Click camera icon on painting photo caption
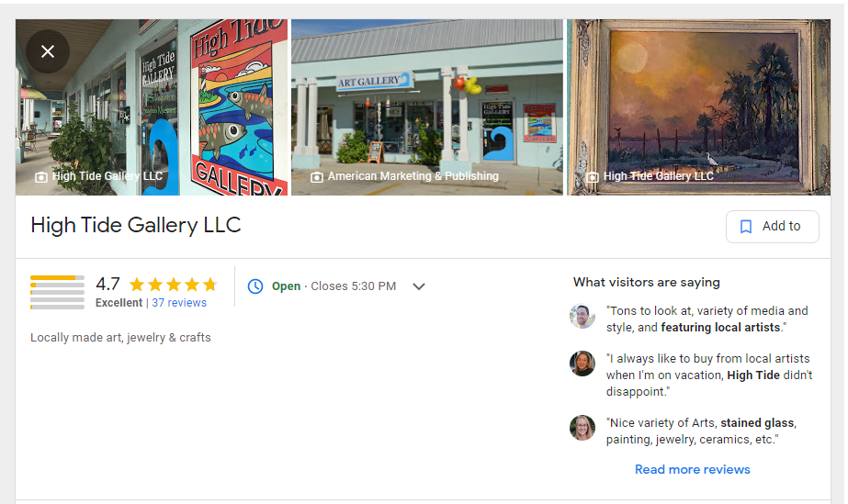848x504 pixels. coord(593,177)
